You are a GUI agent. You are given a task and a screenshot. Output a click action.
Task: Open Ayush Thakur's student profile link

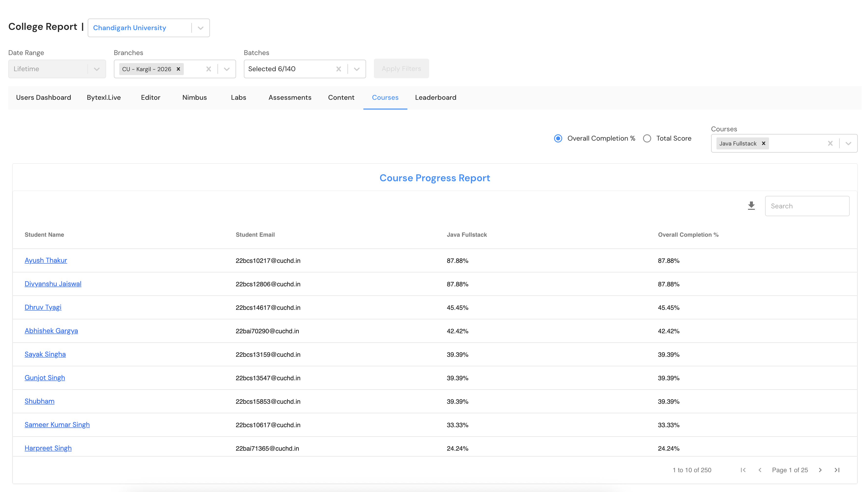click(46, 260)
